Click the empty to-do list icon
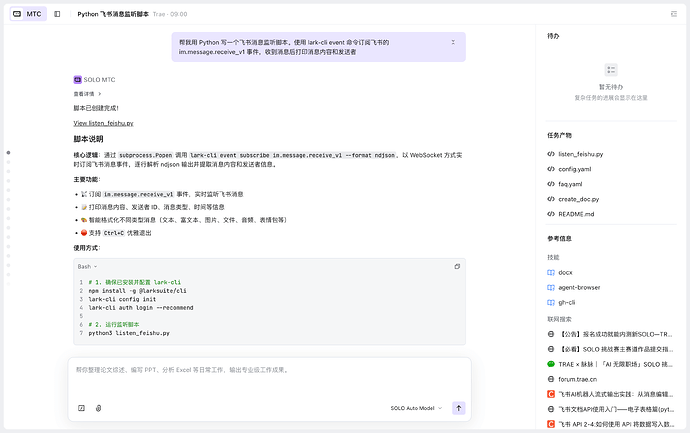Image resolution: width=690 pixels, height=433 pixels. click(x=611, y=70)
